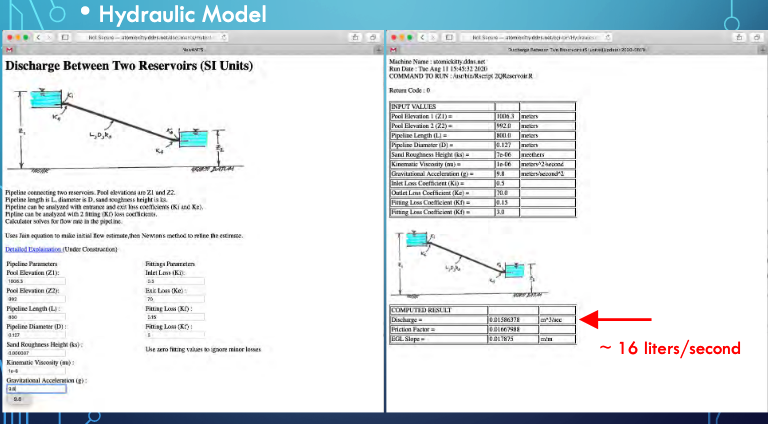Click the Pipeline Diameter (D) input field
Image resolution: width=768 pixels, height=424 pixels.
pyautogui.click(x=36, y=335)
